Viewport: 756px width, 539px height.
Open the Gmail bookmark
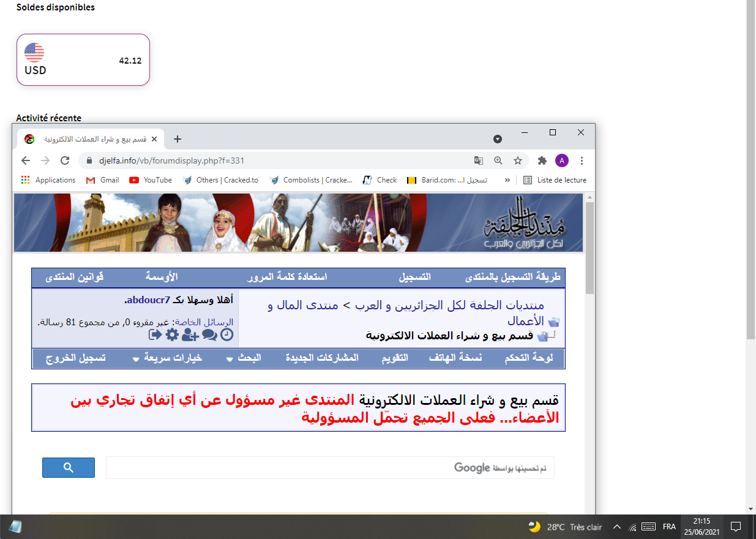[102, 180]
